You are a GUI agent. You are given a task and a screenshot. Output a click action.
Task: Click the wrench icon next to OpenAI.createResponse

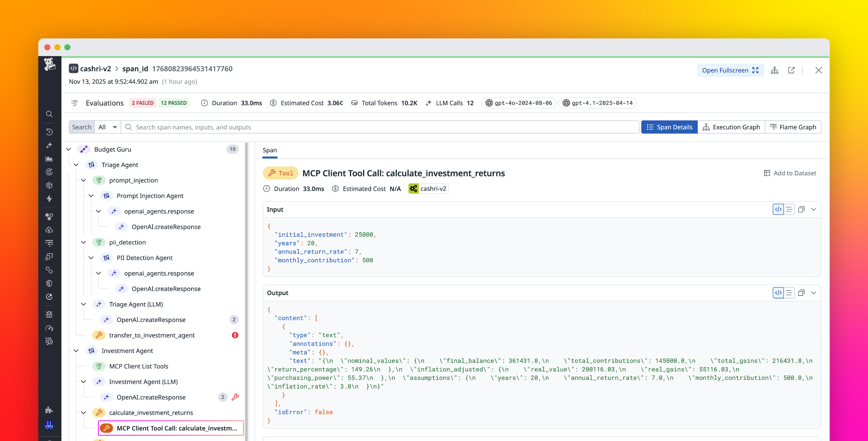(236, 397)
